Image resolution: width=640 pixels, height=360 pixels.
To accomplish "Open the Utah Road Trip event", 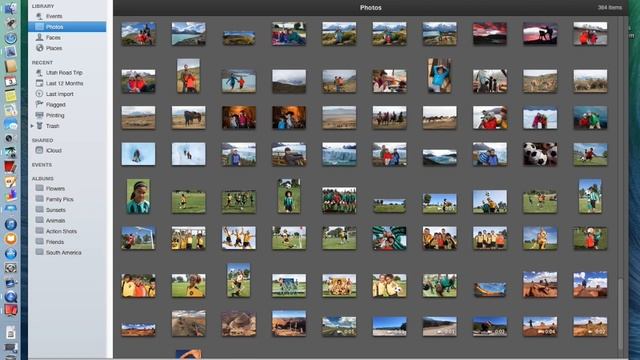I will pyautogui.click(x=64, y=72).
